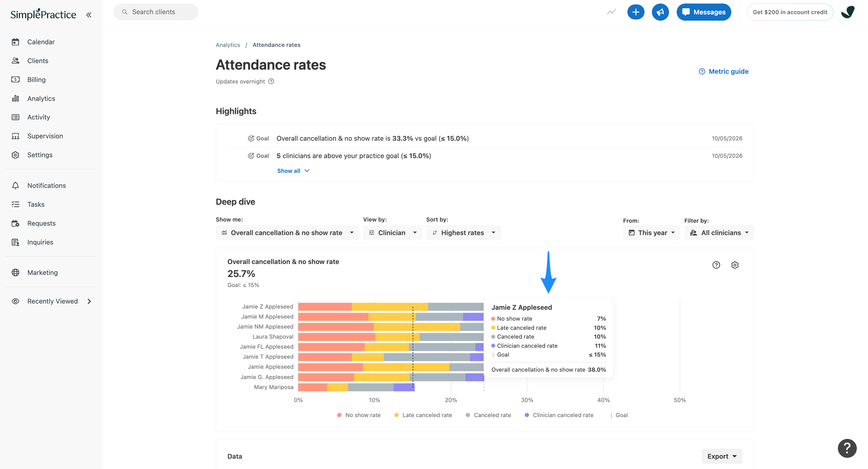Click Jamie M Appleseed's late canceled segment
Viewport: 868px width, 469px height.
point(392,317)
